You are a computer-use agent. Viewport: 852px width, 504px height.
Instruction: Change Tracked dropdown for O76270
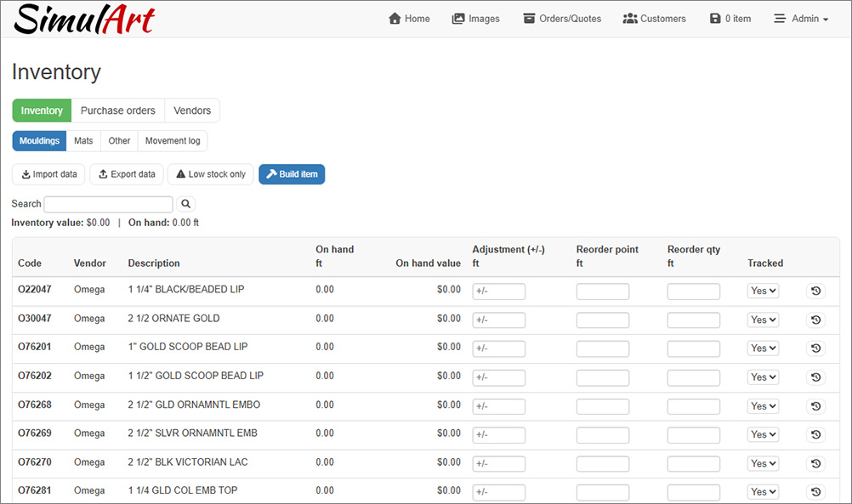pyautogui.click(x=763, y=463)
